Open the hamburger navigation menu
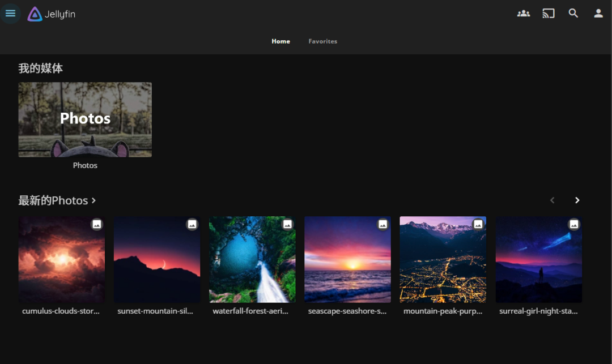This screenshot has width=612, height=364. point(11,14)
